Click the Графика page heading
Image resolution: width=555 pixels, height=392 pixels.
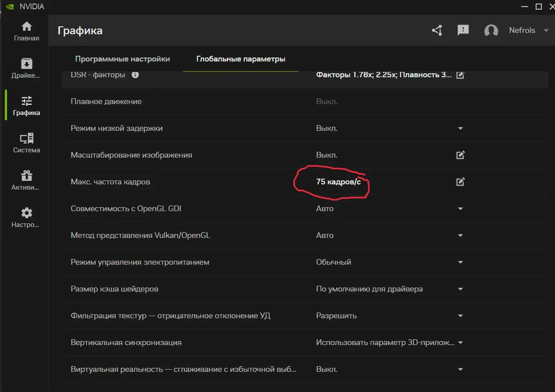80,30
